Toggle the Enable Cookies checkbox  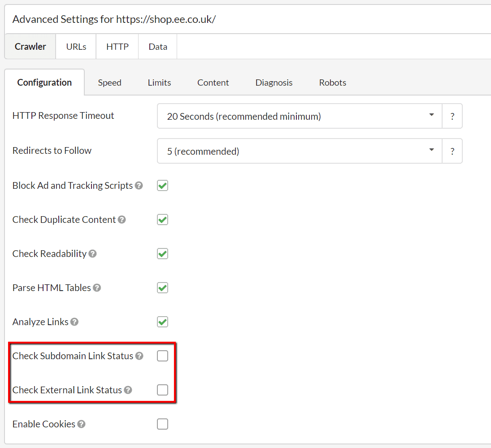click(x=162, y=424)
